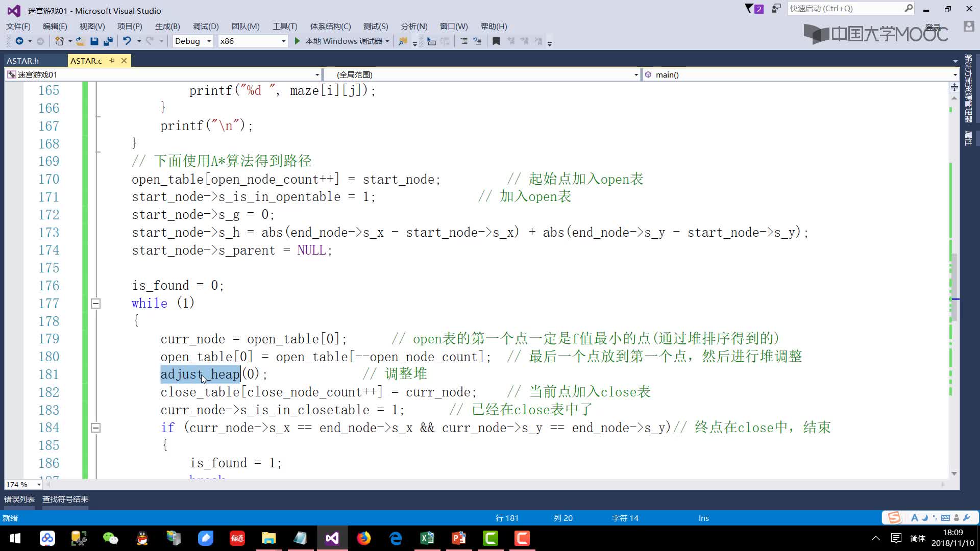Click the vertical scrollbar thumb in editor
The width and height of the screenshot is (980, 551).
click(954, 287)
